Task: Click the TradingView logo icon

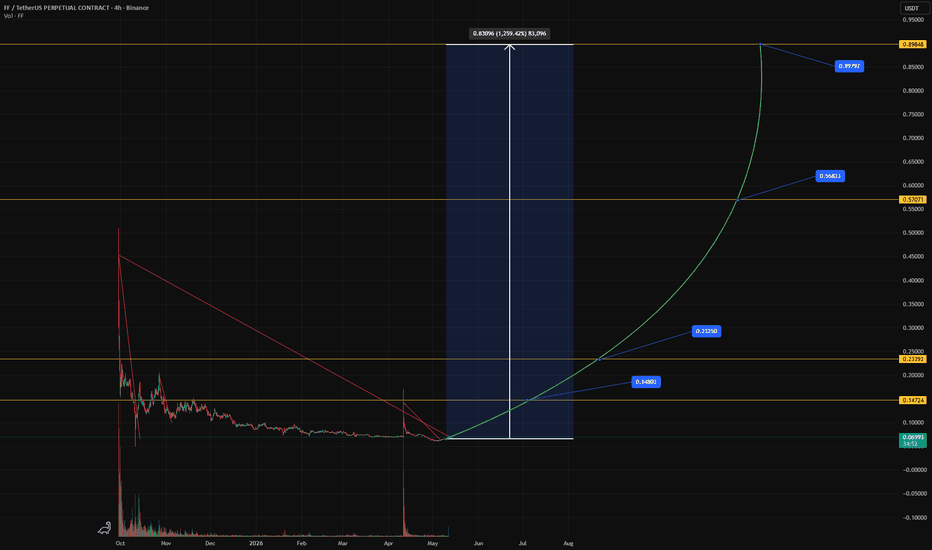Action: click(105, 527)
